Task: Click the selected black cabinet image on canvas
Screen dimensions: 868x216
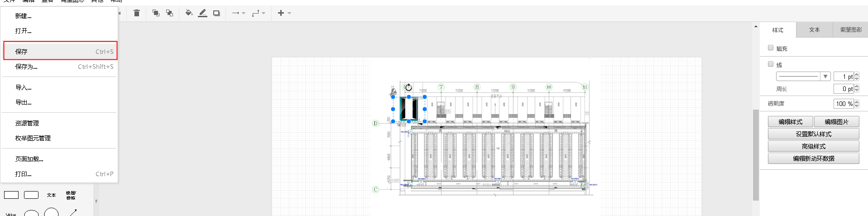Action: point(409,109)
